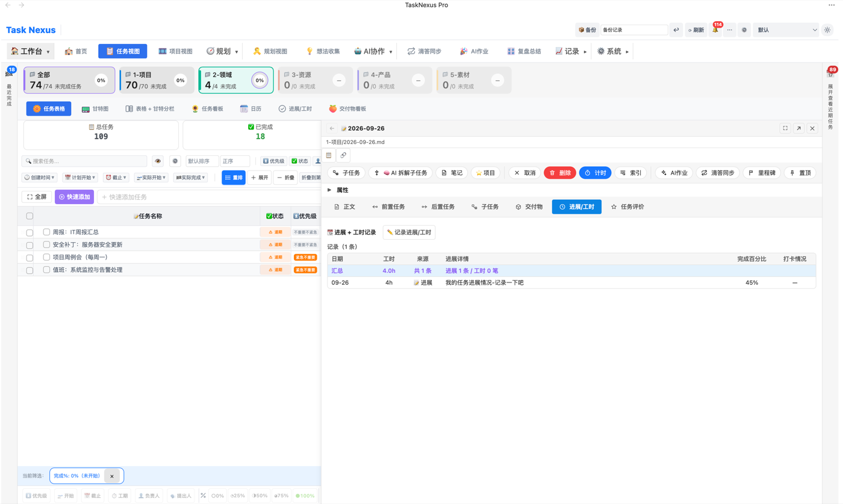This screenshot has width=843, height=504.
Task: Click the 刷新 refresh button
Action: tap(695, 30)
